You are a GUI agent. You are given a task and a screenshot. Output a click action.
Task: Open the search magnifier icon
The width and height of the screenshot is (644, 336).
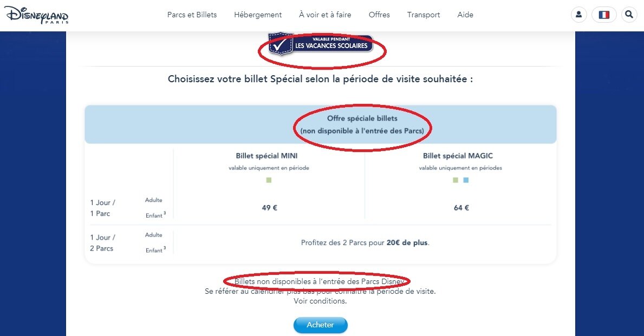tap(629, 15)
